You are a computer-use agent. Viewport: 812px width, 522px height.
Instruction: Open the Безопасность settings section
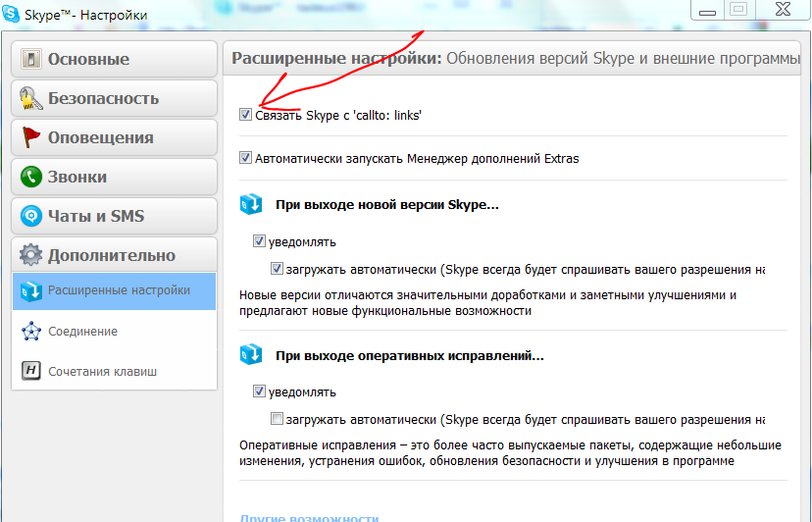114,98
